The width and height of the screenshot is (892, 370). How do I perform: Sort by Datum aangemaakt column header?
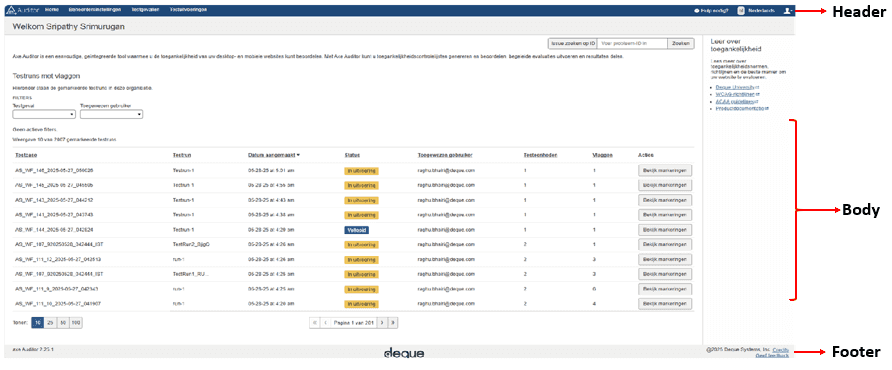click(x=274, y=155)
